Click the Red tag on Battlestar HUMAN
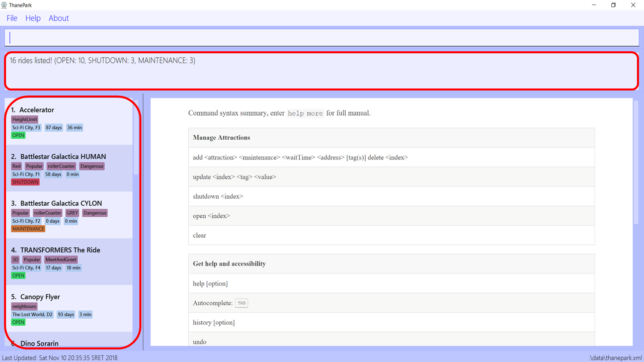 tap(17, 166)
